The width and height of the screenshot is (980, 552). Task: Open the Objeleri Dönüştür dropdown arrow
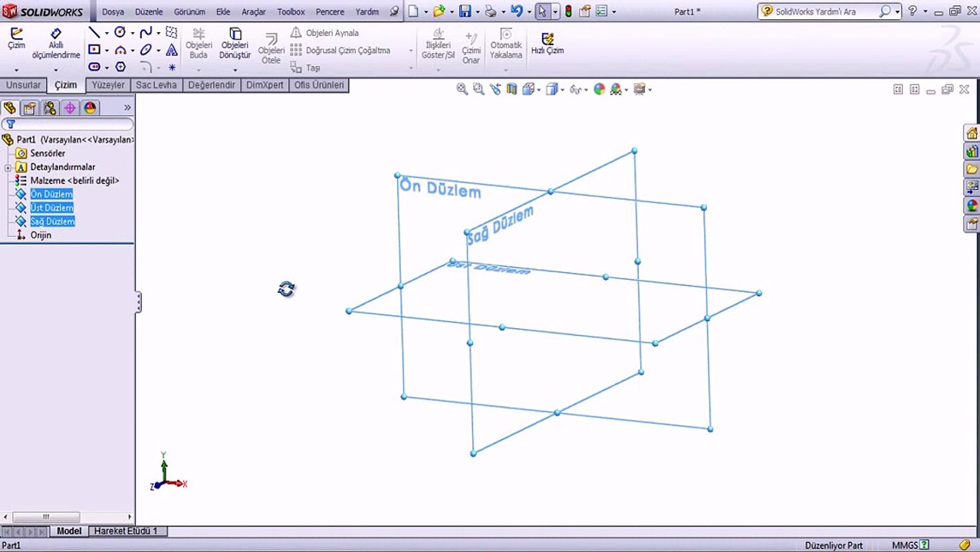click(235, 70)
